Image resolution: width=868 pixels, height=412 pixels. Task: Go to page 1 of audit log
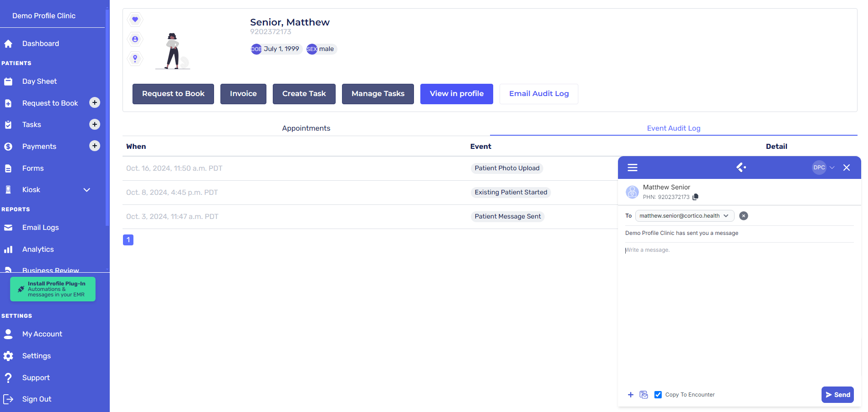point(128,240)
